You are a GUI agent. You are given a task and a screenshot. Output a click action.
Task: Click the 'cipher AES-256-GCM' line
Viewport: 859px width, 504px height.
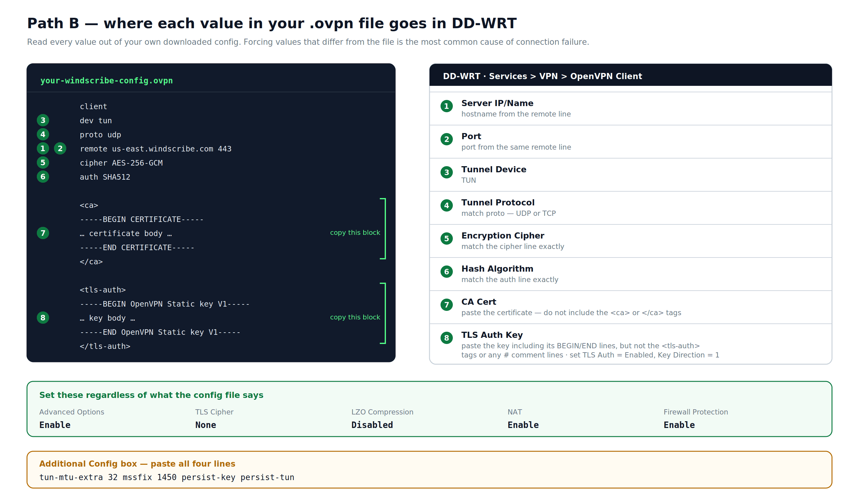(121, 163)
